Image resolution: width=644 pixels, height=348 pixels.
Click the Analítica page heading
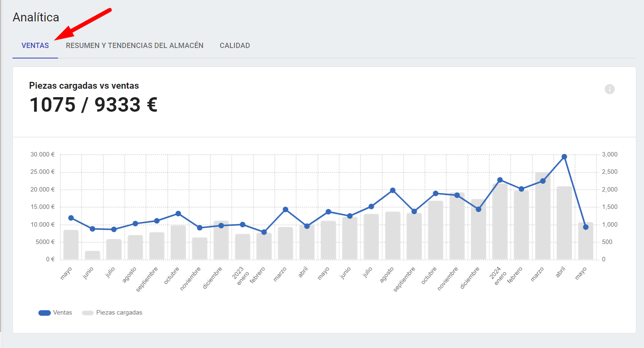(36, 17)
